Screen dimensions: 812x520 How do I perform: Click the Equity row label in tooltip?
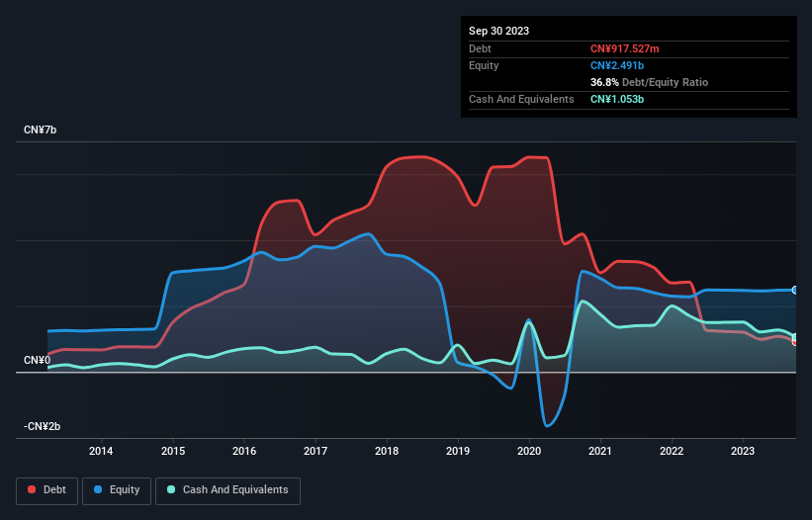pos(484,65)
